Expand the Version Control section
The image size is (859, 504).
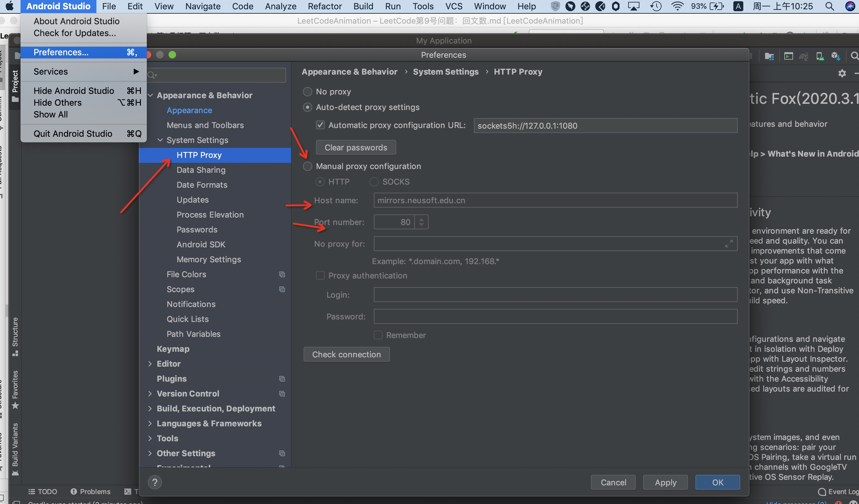point(150,393)
